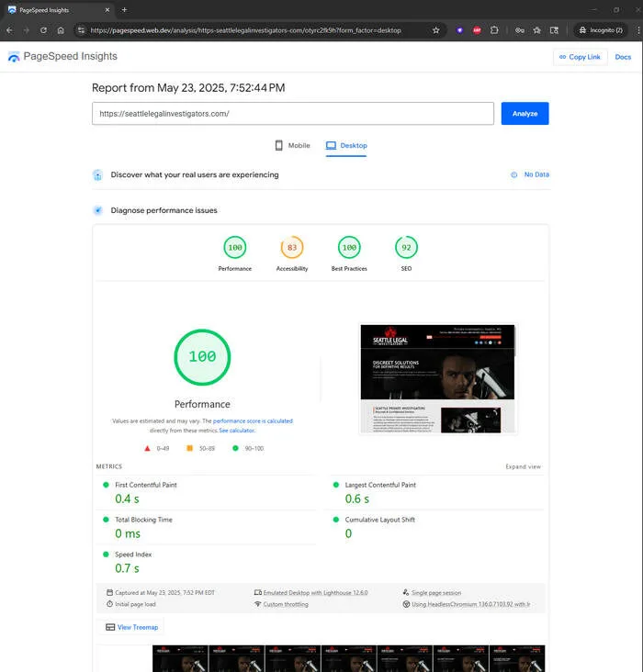Image resolution: width=643 pixels, height=672 pixels.
Task: Click the Analyze button
Action: [x=525, y=114]
